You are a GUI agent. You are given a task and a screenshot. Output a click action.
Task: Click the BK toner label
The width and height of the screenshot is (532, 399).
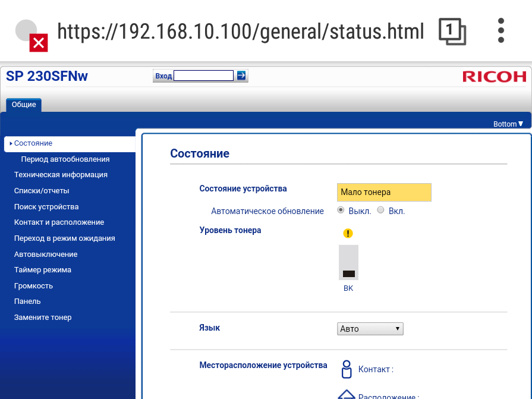pos(348,288)
